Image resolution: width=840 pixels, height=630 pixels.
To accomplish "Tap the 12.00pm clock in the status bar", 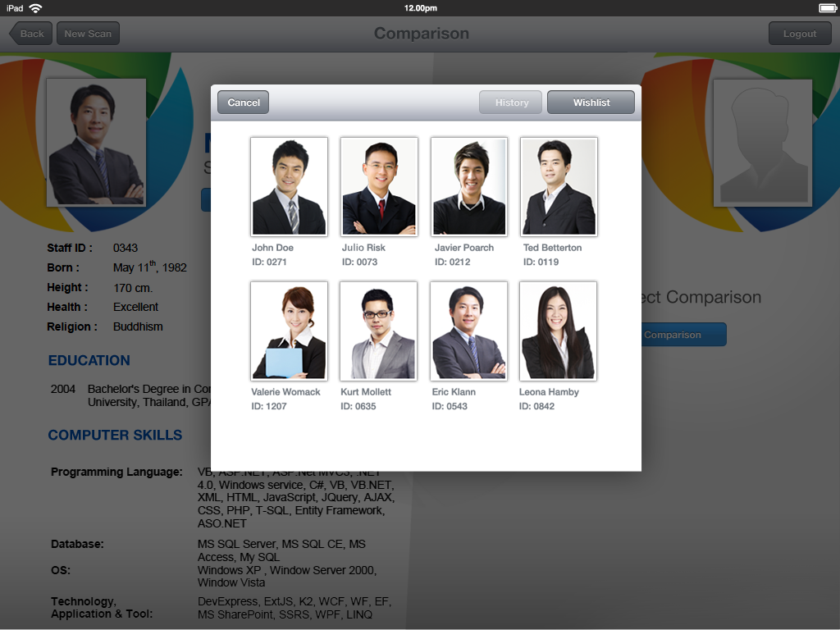I will coord(421,8).
